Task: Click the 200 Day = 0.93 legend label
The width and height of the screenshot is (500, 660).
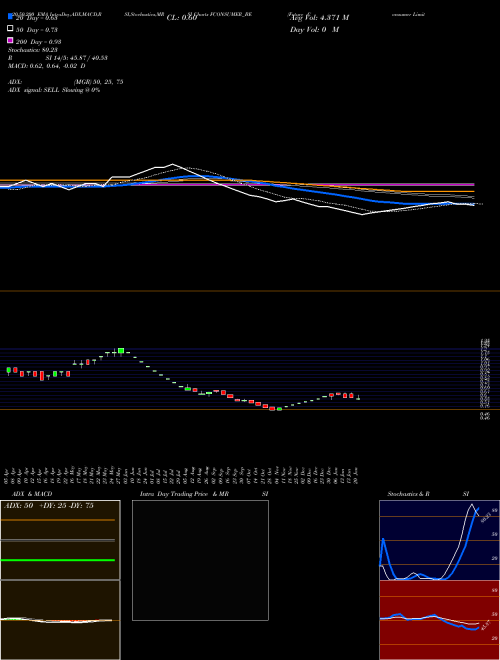Action: [38, 42]
